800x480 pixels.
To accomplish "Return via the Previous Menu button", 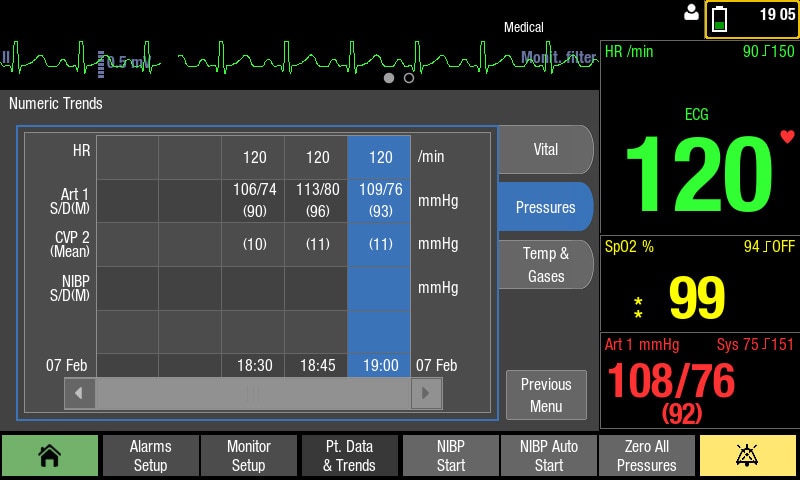I will [x=546, y=395].
